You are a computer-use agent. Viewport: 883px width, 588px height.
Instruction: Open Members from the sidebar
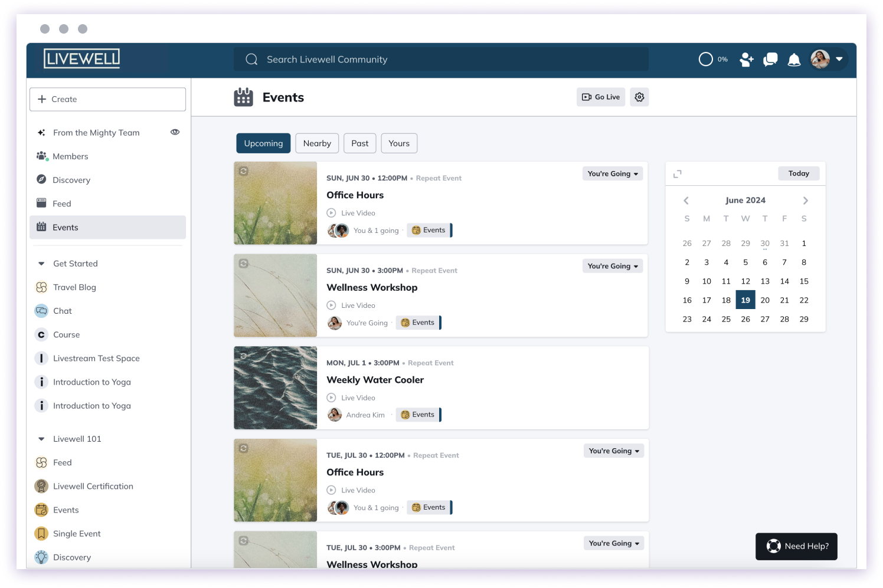tap(70, 156)
